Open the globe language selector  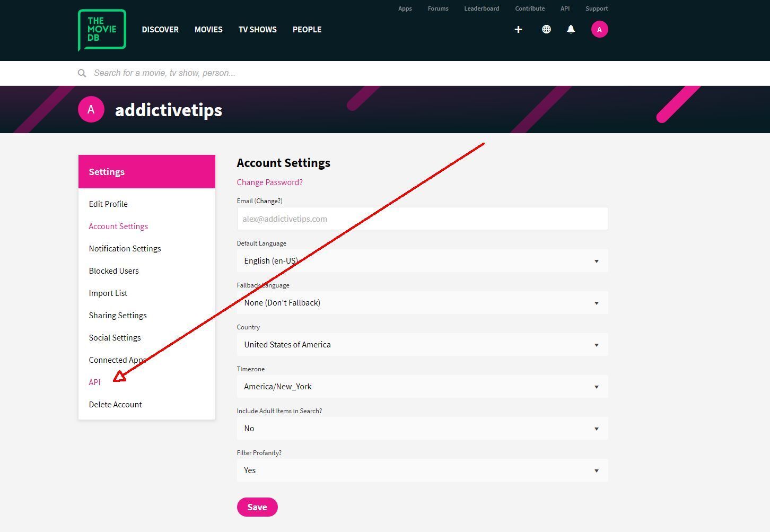tap(546, 30)
